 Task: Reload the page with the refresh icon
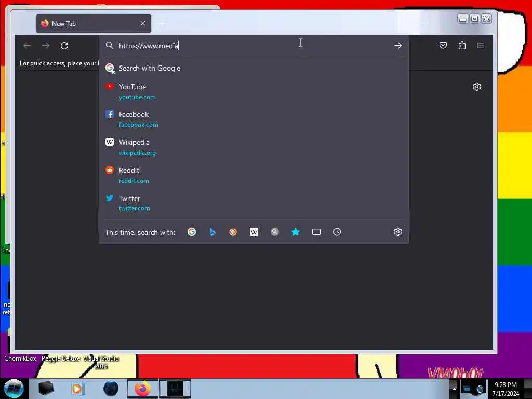tap(64, 46)
